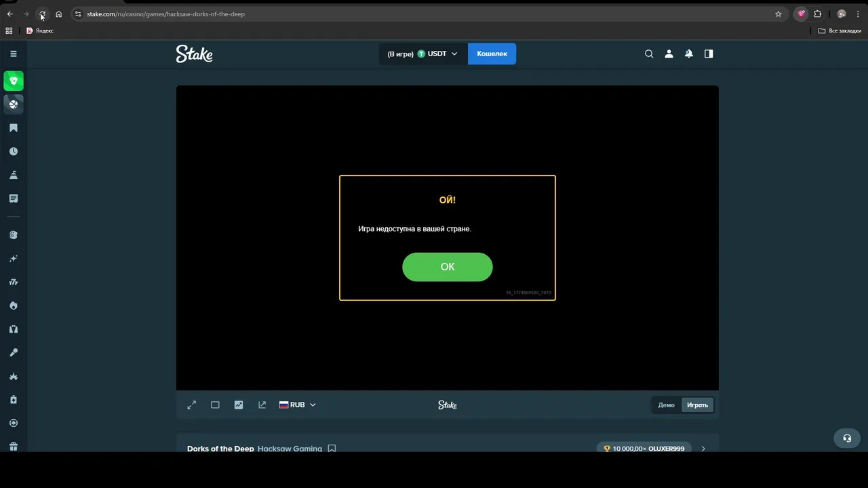Enable theatre mode rectangle icon
Image resolution: width=868 pixels, height=488 pixels.
point(215,405)
